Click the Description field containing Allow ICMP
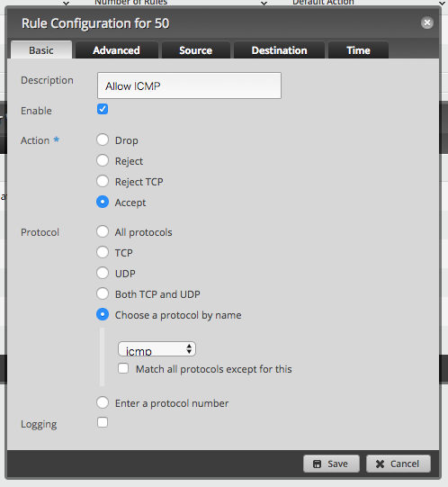The image size is (448, 487). 189,86
